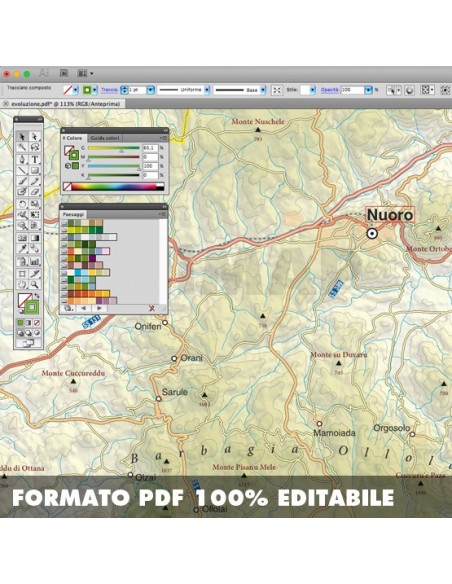Enable Draw Behind mode

(x=29, y=333)
